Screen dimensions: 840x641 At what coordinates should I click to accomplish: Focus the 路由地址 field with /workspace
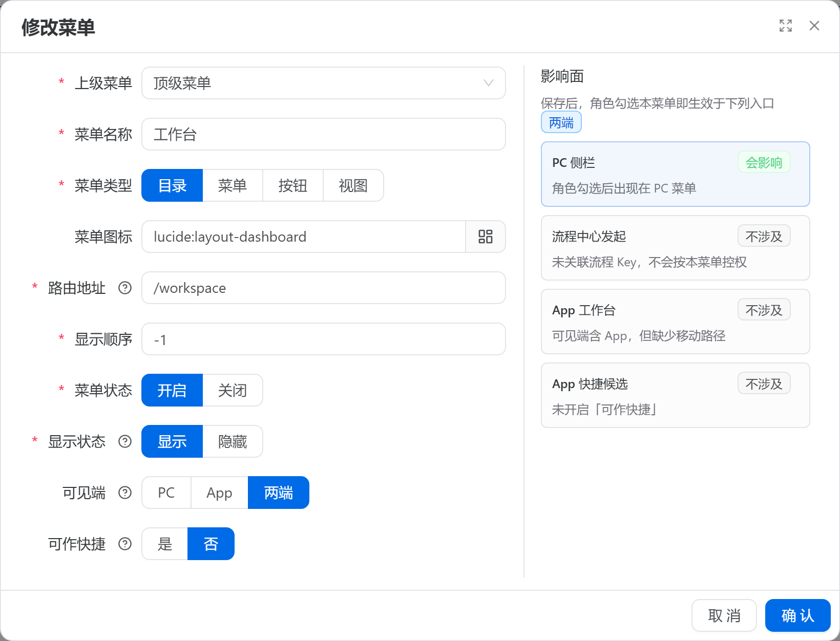click(324, 288)
